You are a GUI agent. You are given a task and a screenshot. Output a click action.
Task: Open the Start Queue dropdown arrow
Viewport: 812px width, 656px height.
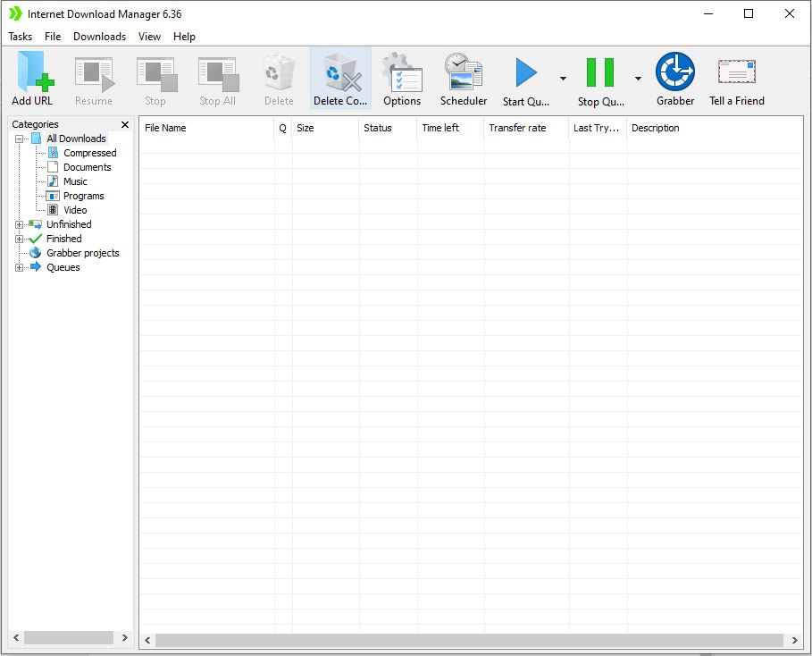pyautogui.click(x=563, y=79)
